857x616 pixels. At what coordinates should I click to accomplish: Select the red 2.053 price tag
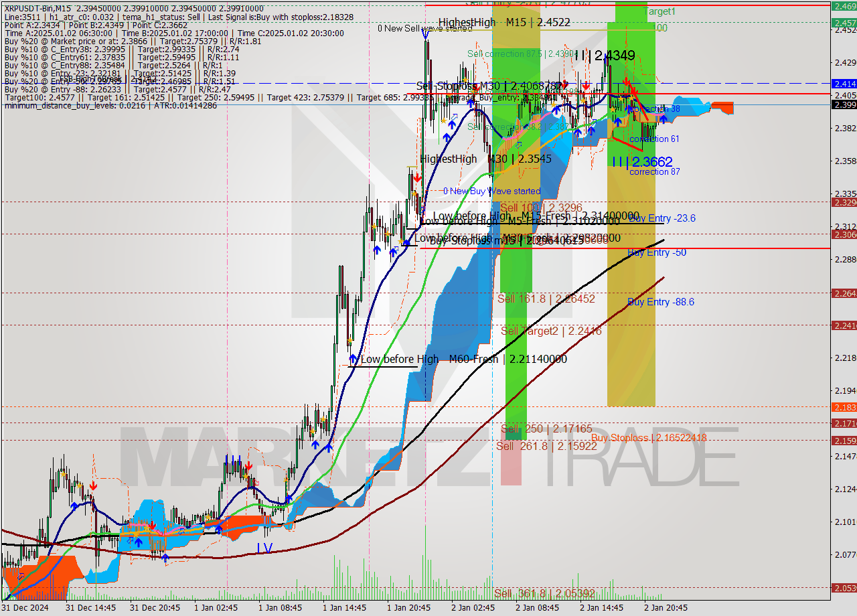[844, 587]
